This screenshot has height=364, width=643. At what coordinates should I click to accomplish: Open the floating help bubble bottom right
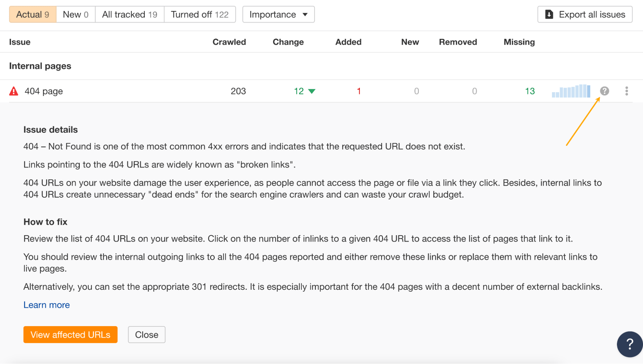(x=629, y=344)
